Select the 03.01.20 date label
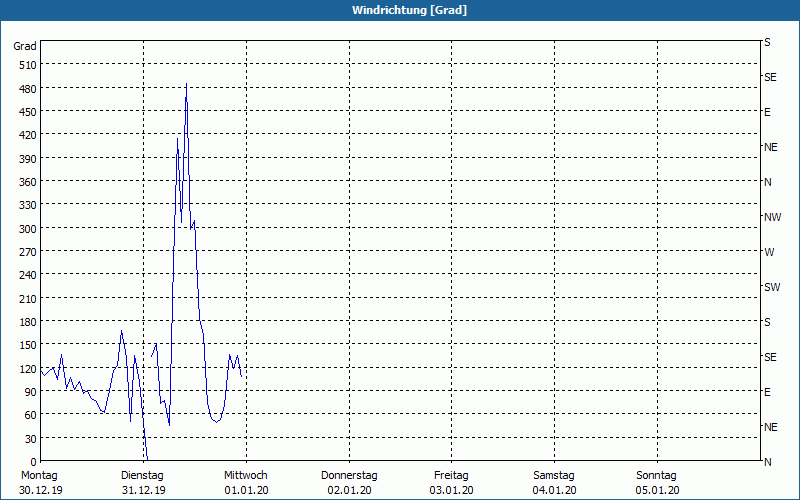The height and width of the screenshot is (500, 800). 452,490
